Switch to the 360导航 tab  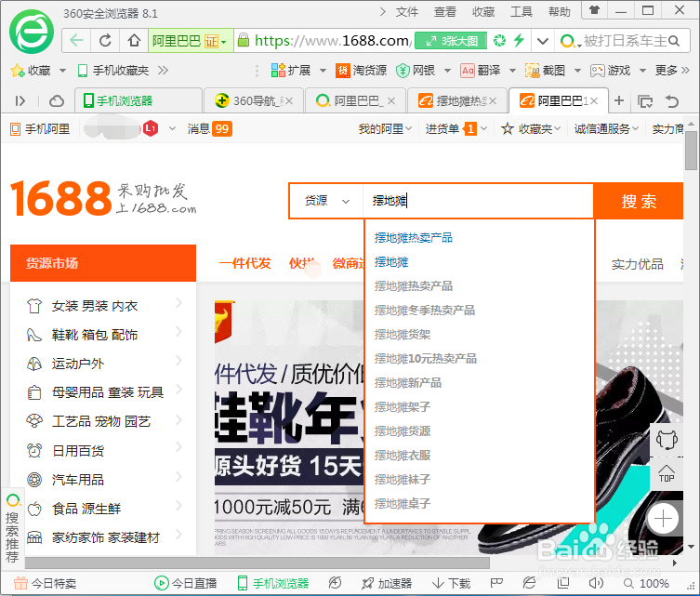253,101
